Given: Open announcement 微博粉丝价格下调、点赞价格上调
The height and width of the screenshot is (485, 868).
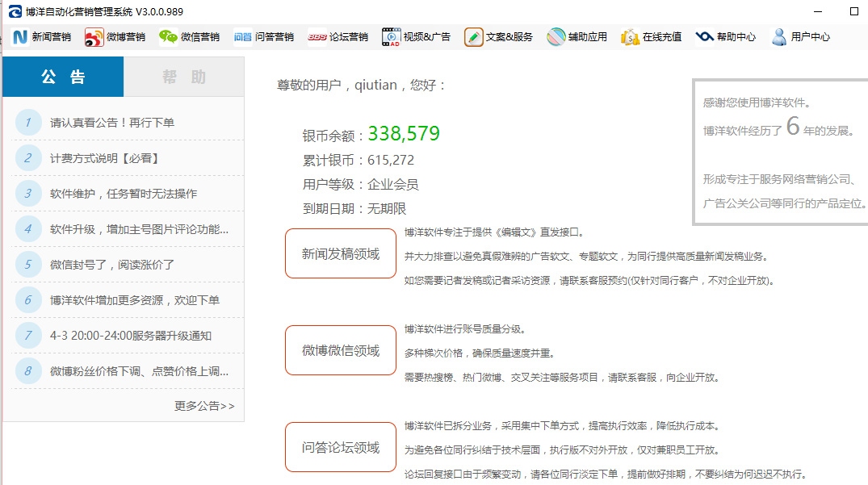Looking at the screenshot, I should coord(139,371).
